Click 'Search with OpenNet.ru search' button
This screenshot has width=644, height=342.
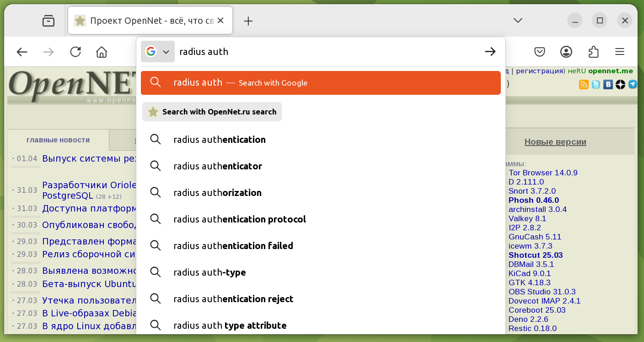(x=212, y=112)
